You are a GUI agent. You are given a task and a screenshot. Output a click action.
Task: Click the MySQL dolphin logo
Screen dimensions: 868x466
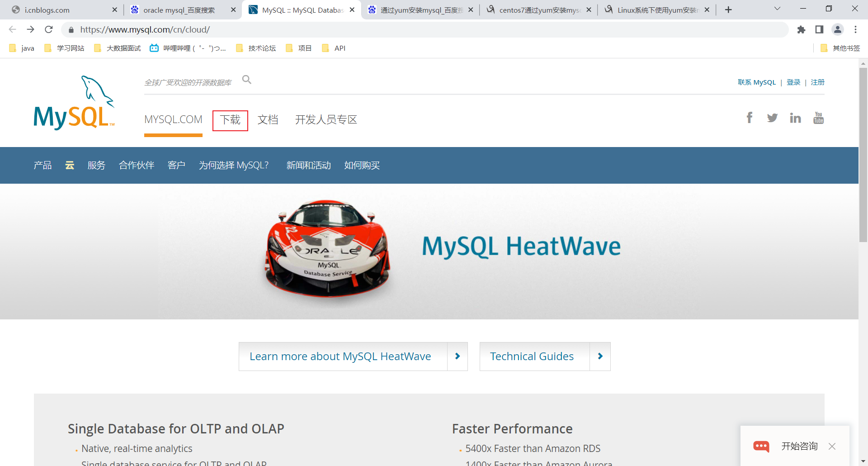click(x=74, y=103)
